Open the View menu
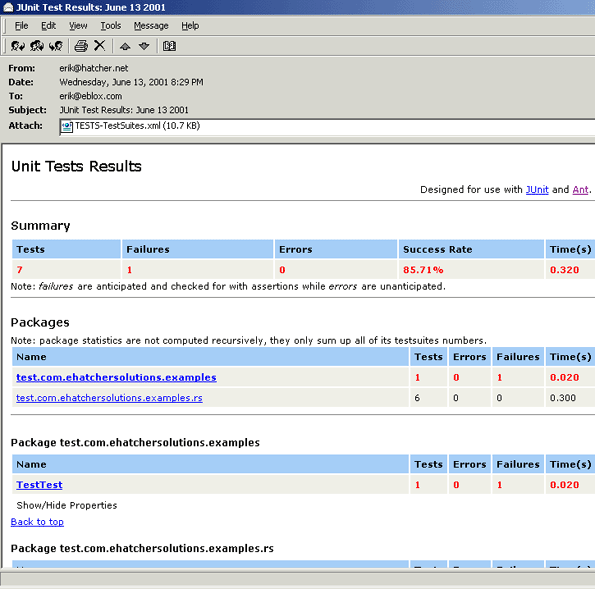The image size is (595, 589). click(x=78, y=26)
